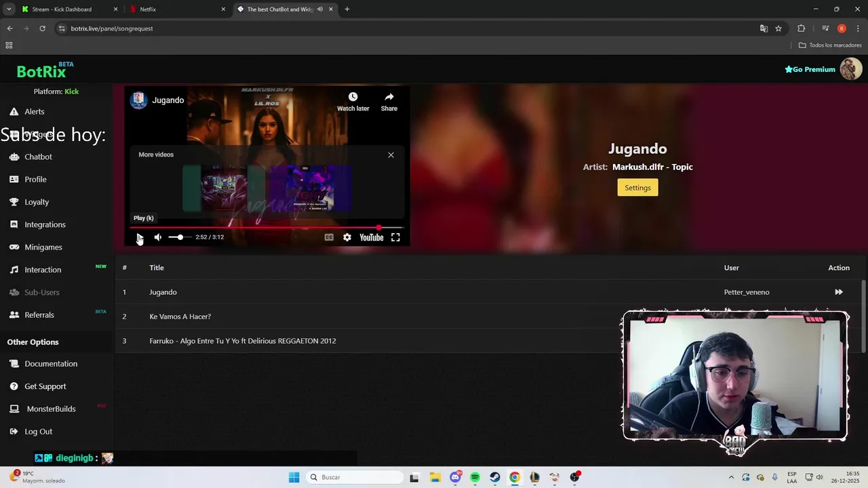
Task: Click the Watch later clock icon
Action: [353, 97]
